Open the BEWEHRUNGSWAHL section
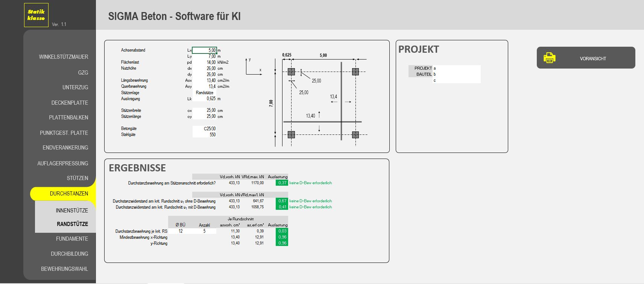 pyautogui.click(x=64, y=269)
